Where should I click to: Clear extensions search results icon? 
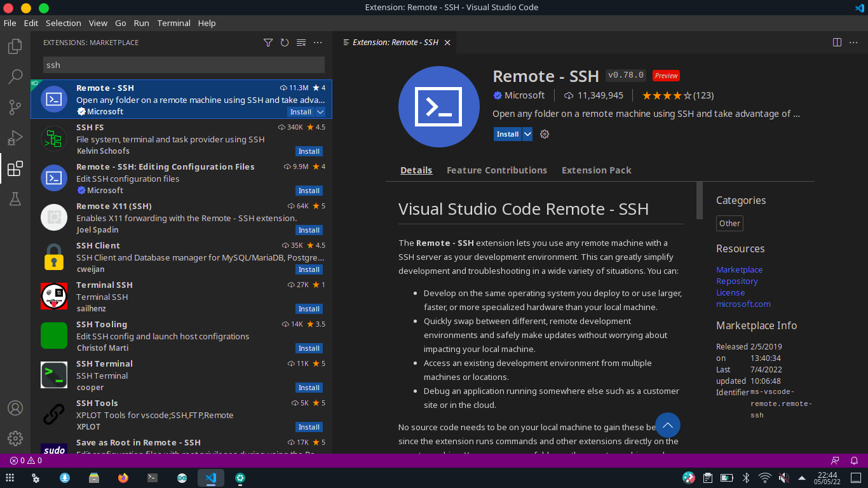(x=301, y=43)
